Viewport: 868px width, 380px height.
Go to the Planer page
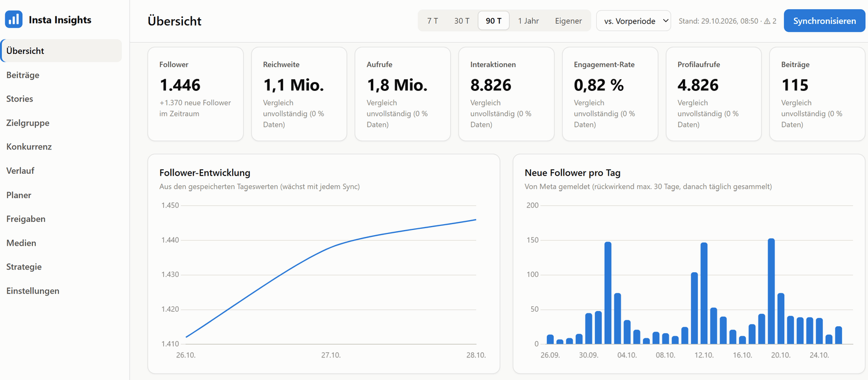61,195
